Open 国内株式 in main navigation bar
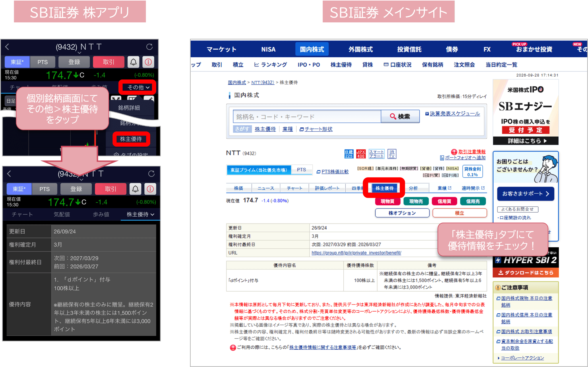This screenshot has height=367, width=588. pyautogui.click(x=312, y=49)
